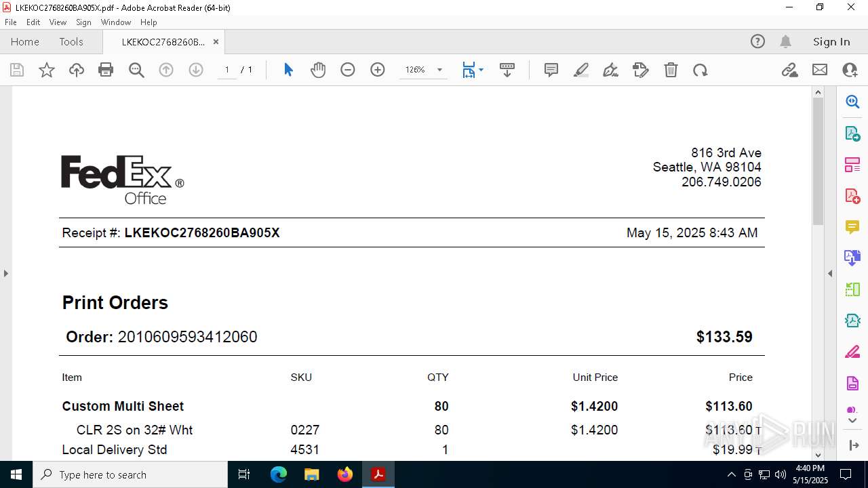This screenshot has width=868, height=488.
Task: Delete with the trash icon
Action: [x=671, y=70]
